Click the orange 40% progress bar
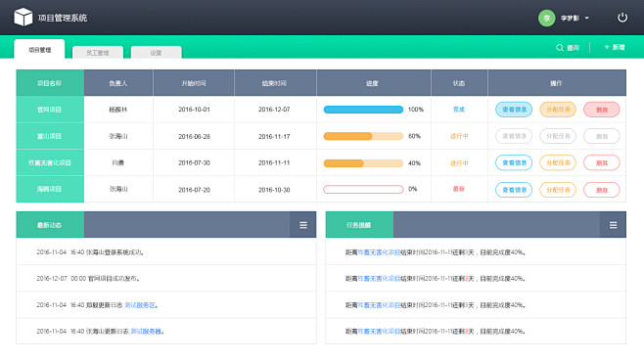 tap(363, 163)
